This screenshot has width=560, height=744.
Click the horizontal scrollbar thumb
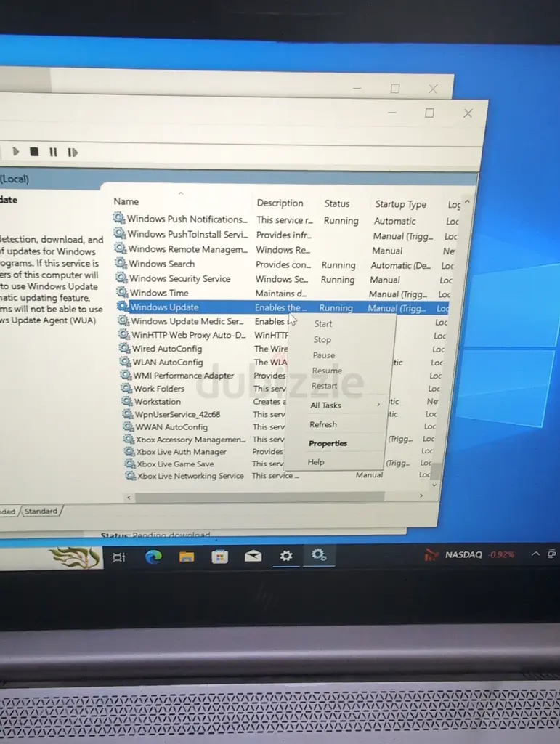tap(259, 496)
